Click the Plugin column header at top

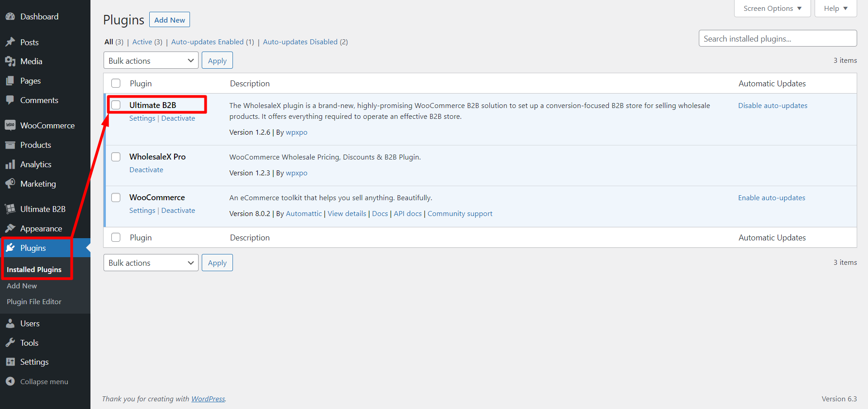(x=141, y=84)
